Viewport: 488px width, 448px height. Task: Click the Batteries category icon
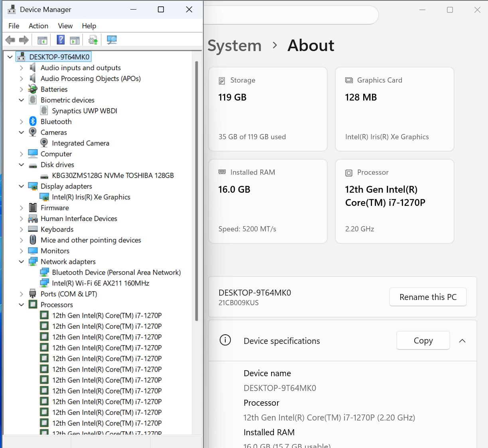(x=33, y=89)
